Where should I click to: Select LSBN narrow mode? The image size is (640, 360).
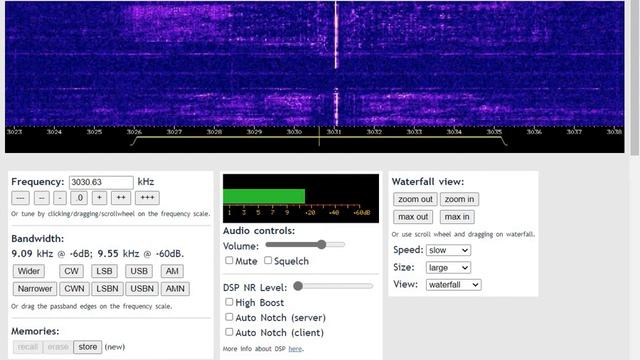107,289
